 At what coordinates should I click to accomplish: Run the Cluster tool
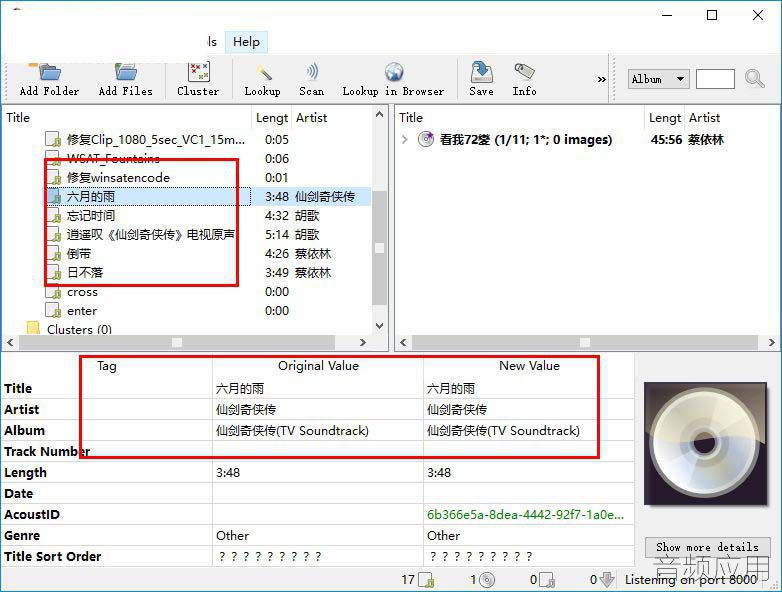(198, 79)
